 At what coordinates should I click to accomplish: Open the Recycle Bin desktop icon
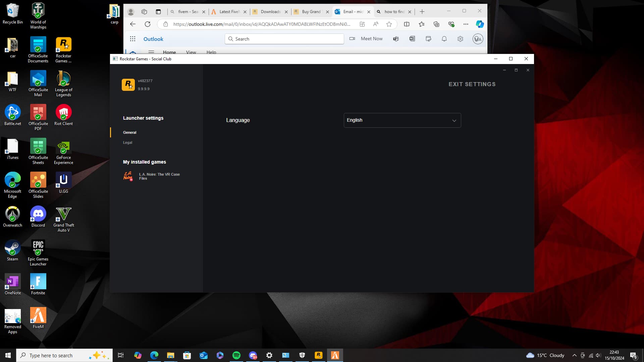click(x=13, y=14)
